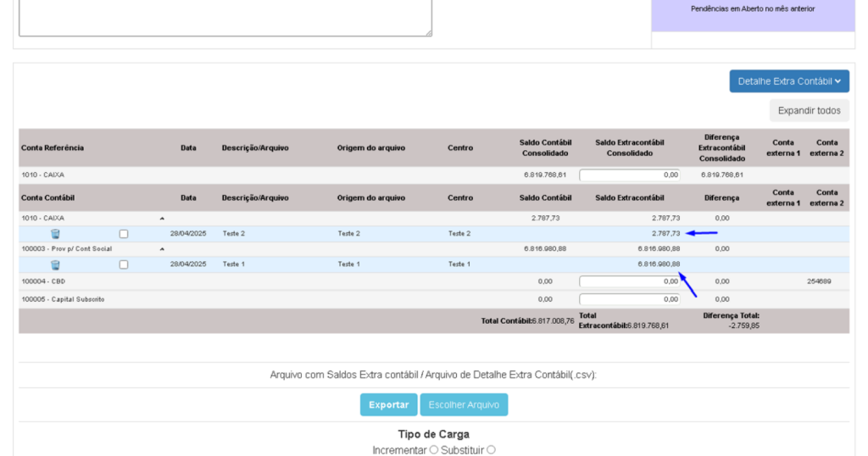Click the Pendências em Aberto panel
Image resolution: width=868 pixels, height=456 pixels.
(753, 10)
